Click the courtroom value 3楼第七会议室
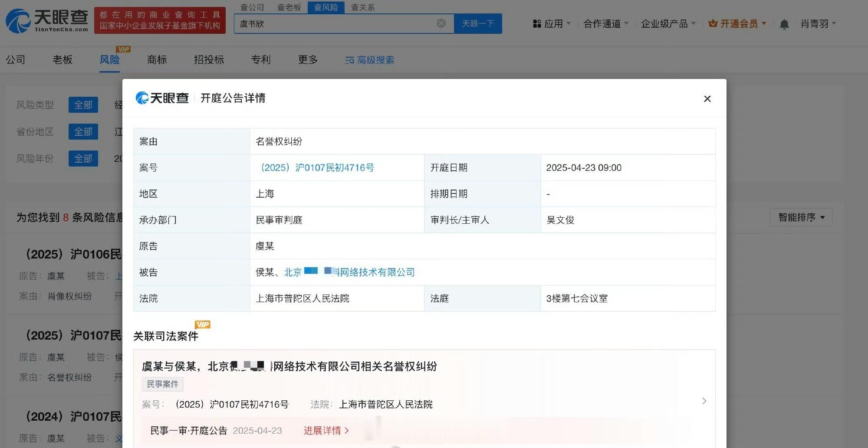Image resolution: width=868 pixels, height=448 pixels. 577,299
